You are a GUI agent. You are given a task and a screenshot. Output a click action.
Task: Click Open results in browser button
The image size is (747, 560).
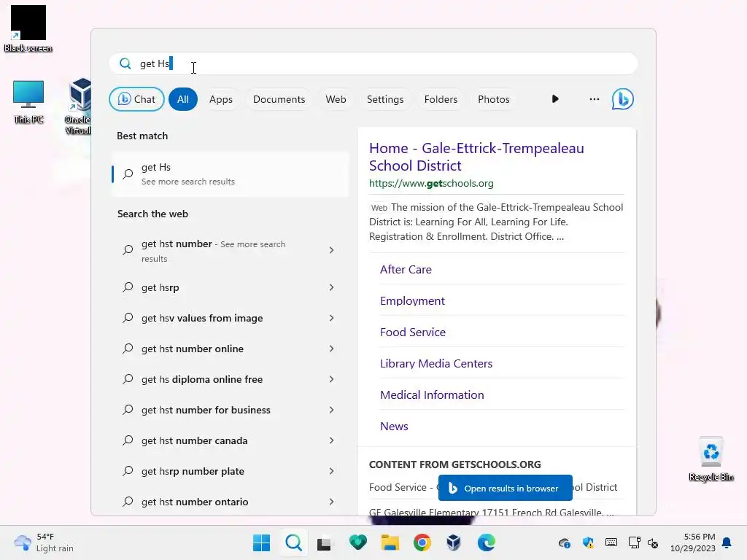(506, 488)
